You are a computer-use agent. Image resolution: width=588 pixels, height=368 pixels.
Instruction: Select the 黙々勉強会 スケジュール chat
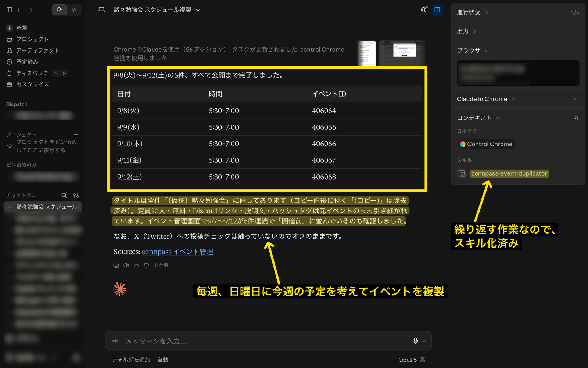(43, 207)
